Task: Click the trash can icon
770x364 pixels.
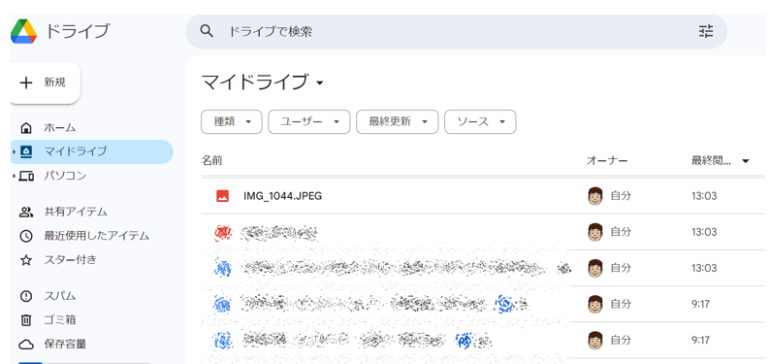Action: pyautogui.click(x=26, y=321)
